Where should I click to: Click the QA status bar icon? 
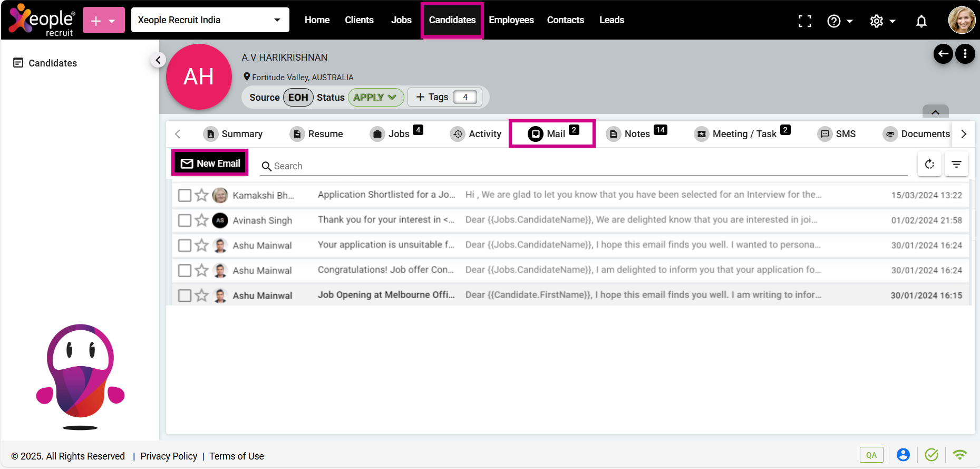pos(871,455)
